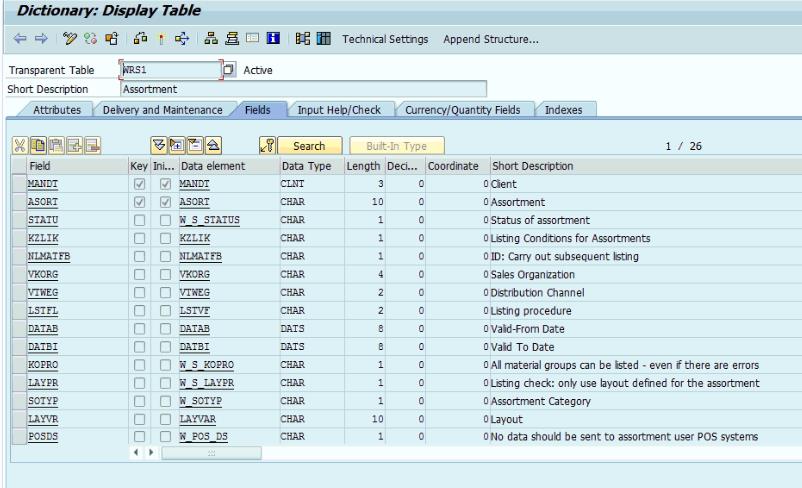Switch to the Indexes tab
Screen dimensions: 802x488
(565, 109)
